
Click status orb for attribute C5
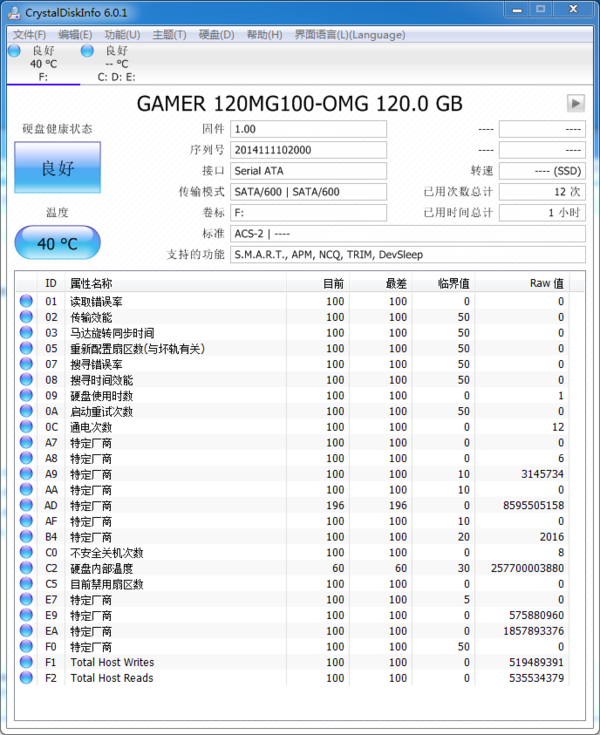pyautogui.click(x=26, y=584)
